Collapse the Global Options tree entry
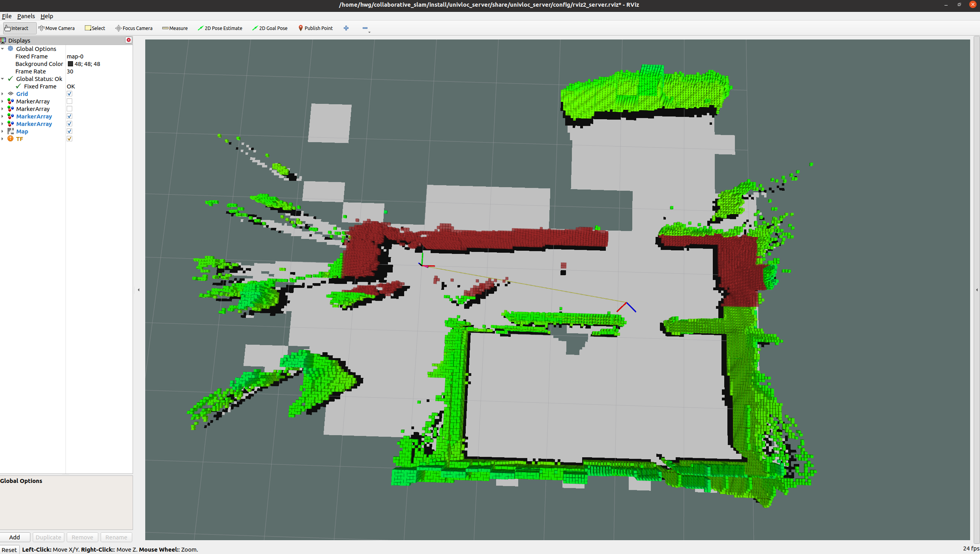980x554 pixels. click(3, 49)
